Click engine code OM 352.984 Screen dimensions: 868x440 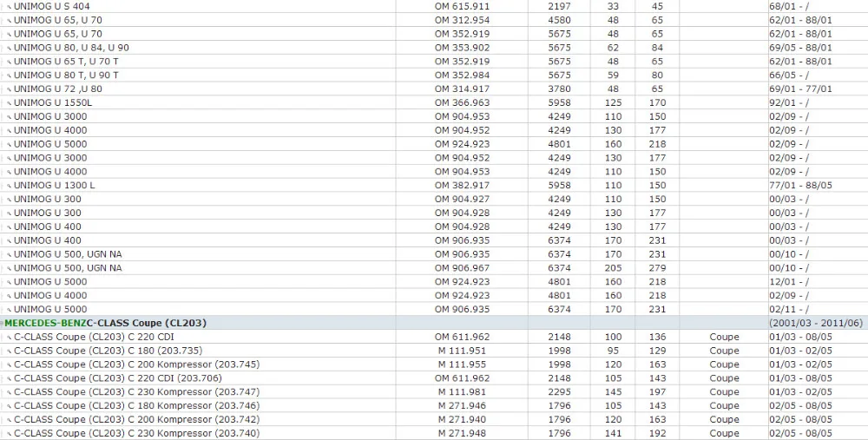(463, 76)
